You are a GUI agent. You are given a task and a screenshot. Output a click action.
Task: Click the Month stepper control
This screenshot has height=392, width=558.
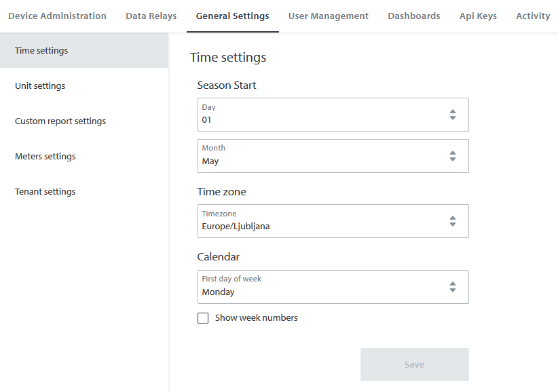[x=452, y=156]
